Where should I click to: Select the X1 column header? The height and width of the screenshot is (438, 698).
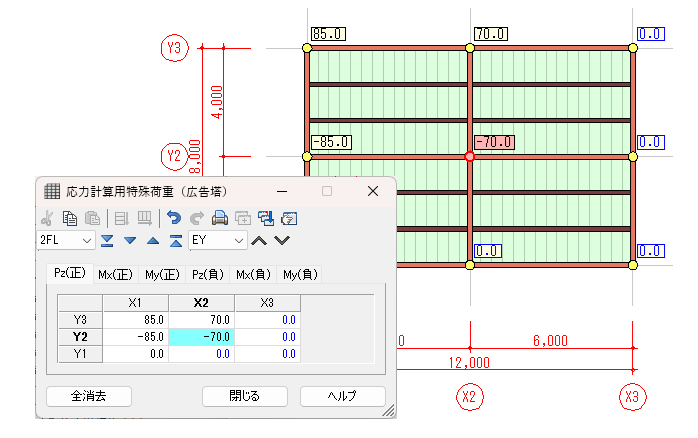tap(135, 303)
